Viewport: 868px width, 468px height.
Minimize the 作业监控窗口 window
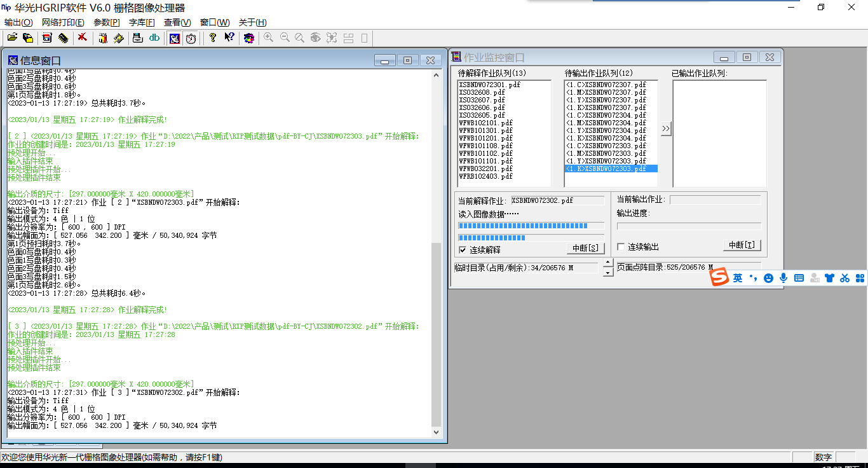(x=724, y=57)
